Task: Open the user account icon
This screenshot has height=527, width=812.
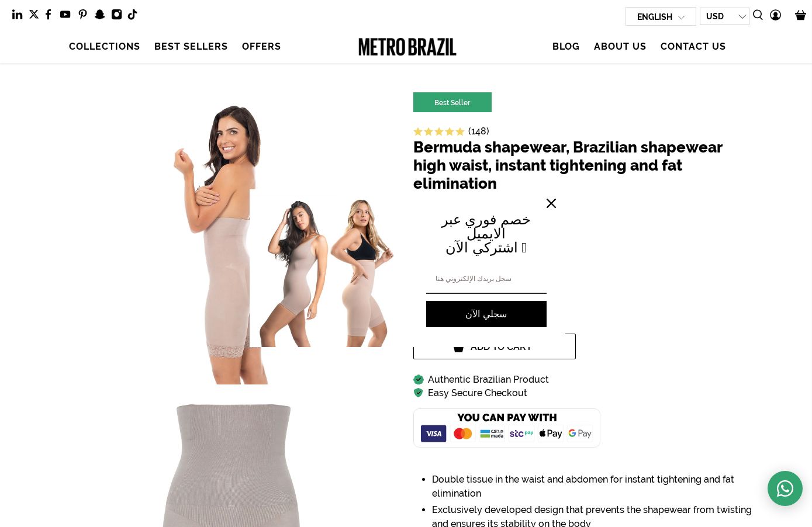Action: click(776, 15)
